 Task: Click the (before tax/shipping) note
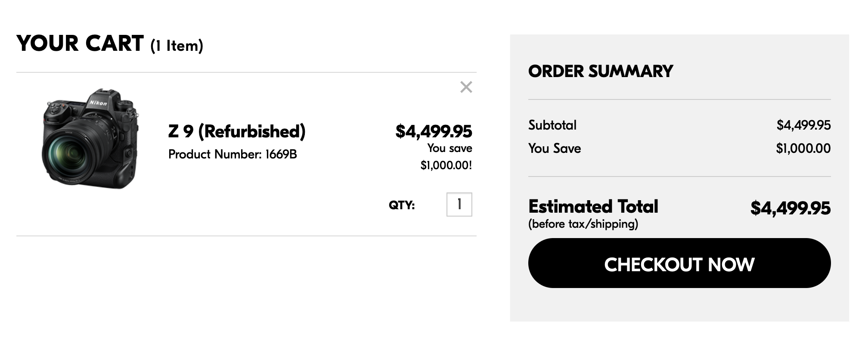[x=583, y=224]
